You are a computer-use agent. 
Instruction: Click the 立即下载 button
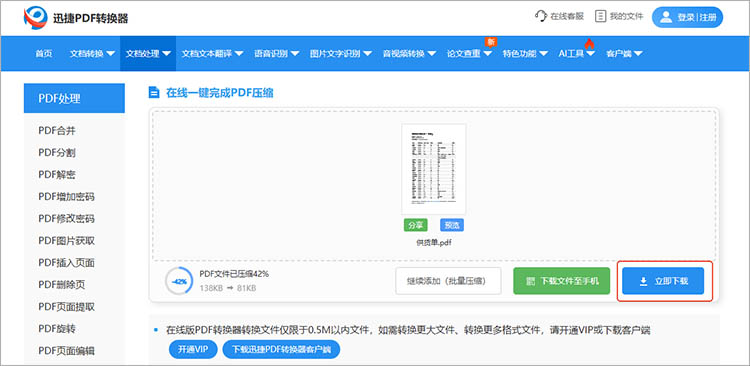pos(663,281)
